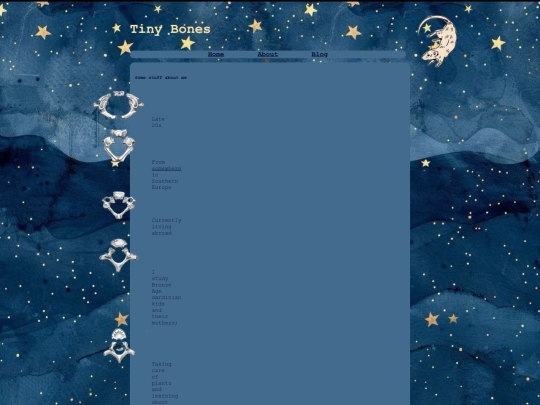
Task: Click the 'Southern Europe' text
Action: [x=165, y=184]
